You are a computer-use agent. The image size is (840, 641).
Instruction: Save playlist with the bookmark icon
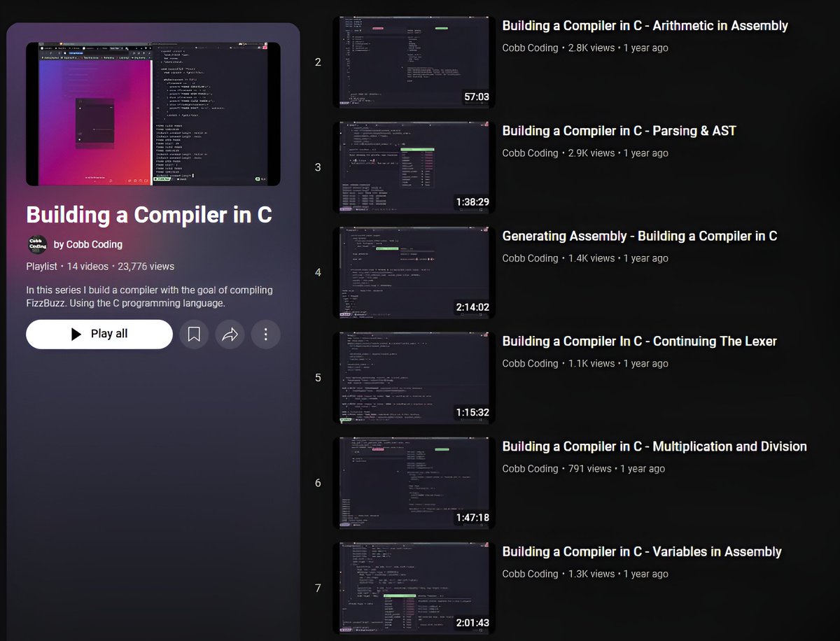click(194, 334)
